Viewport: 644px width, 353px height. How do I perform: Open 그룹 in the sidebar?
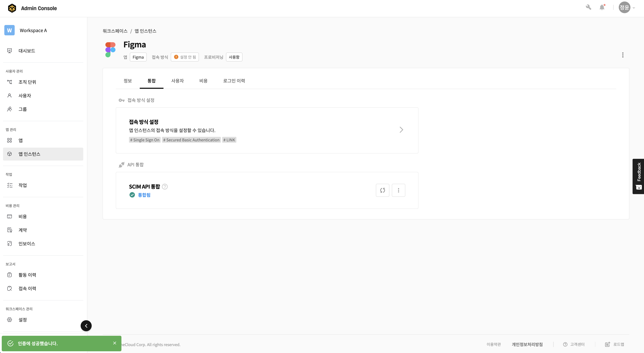click(43, 109)
